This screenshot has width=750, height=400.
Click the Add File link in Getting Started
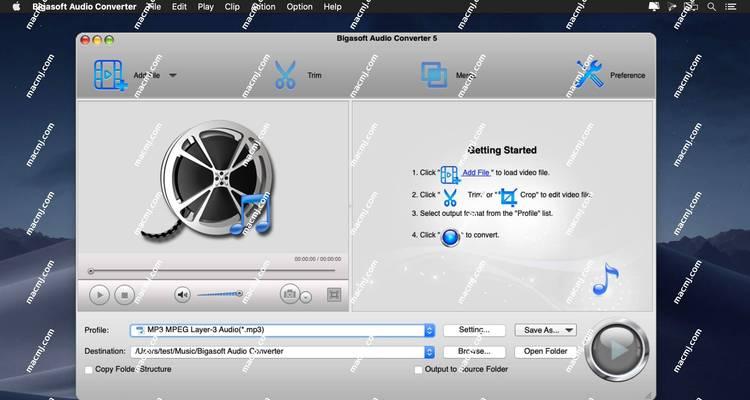(476, 173)
